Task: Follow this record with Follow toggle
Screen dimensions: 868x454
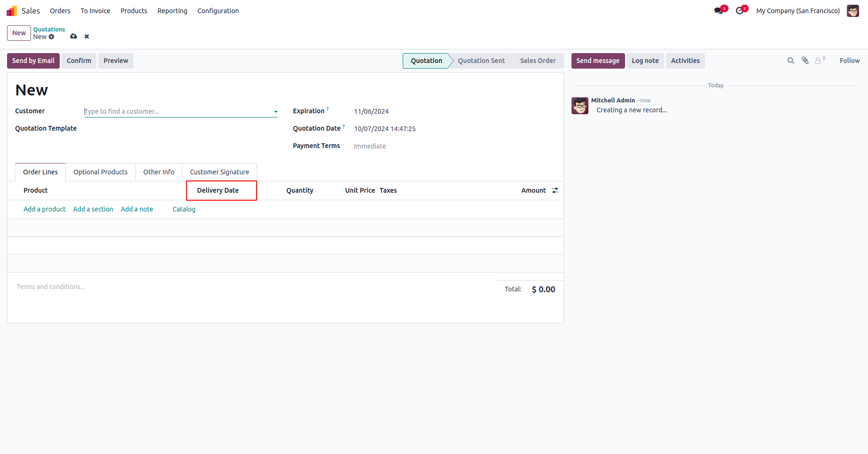Action: pyautogui.click(x=849, y=61)
